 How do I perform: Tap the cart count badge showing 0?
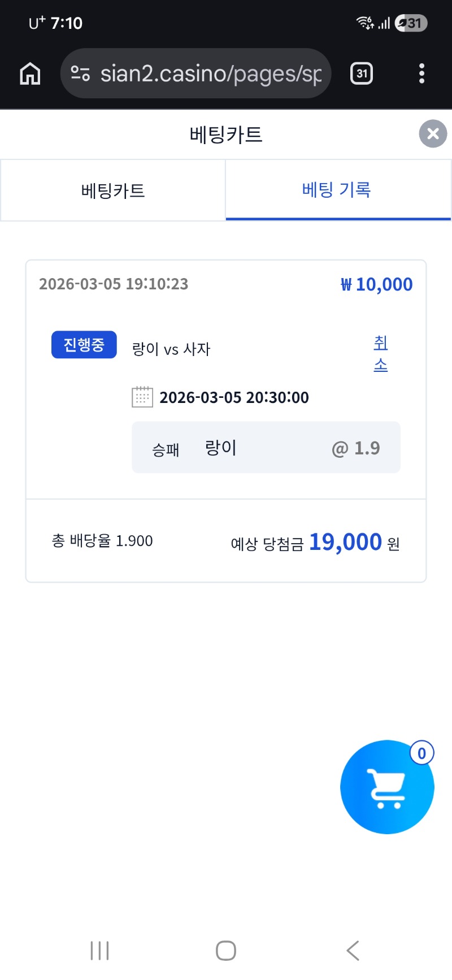pyautogui.click(x=421, y=753)
